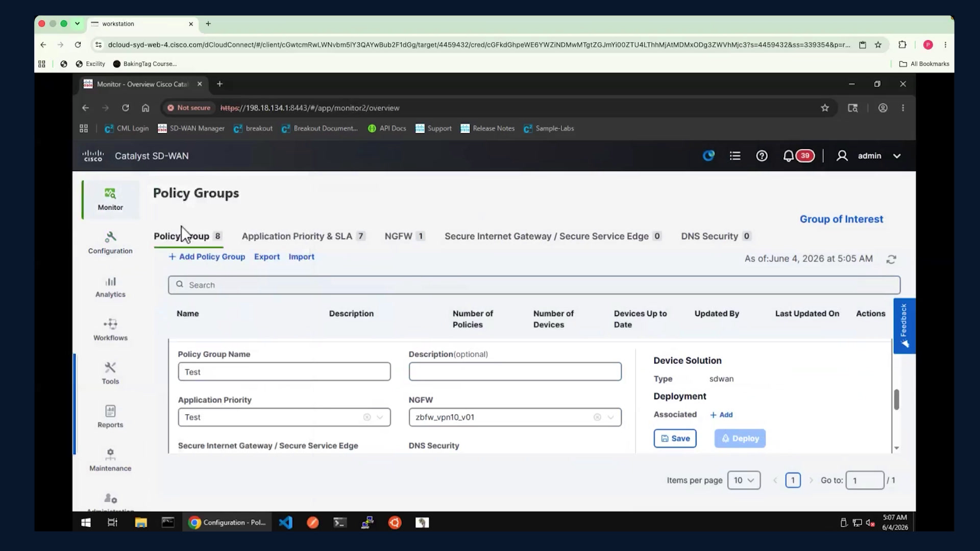Click the Deploy button
The height and width of the screenshot is (551, 980).
740,438
